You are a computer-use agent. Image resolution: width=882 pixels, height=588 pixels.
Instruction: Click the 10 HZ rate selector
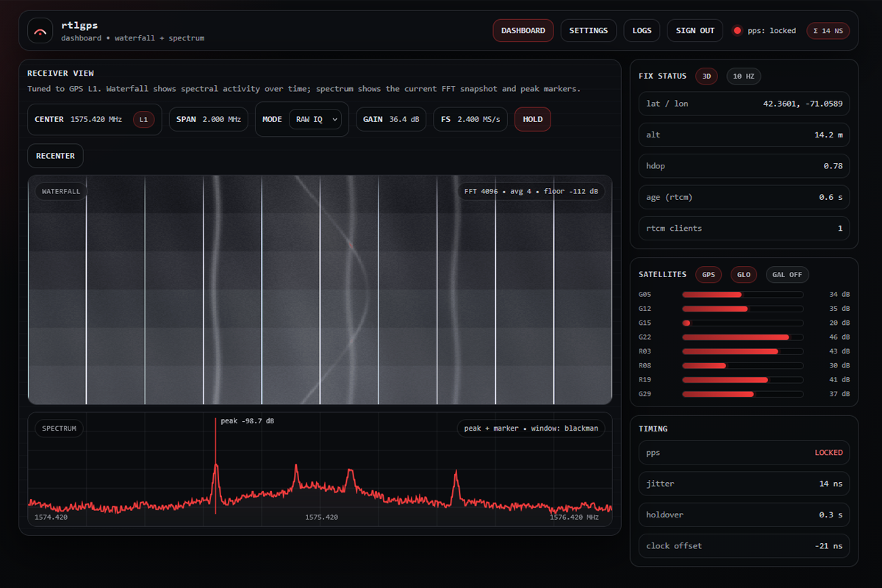(743, 76)
